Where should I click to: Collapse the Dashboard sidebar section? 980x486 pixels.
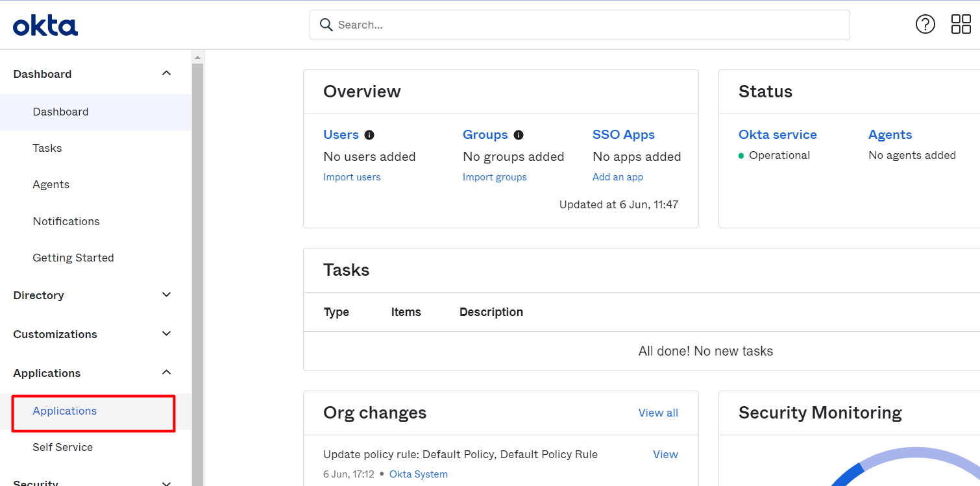pyautogui.click(x=166, y=73)
